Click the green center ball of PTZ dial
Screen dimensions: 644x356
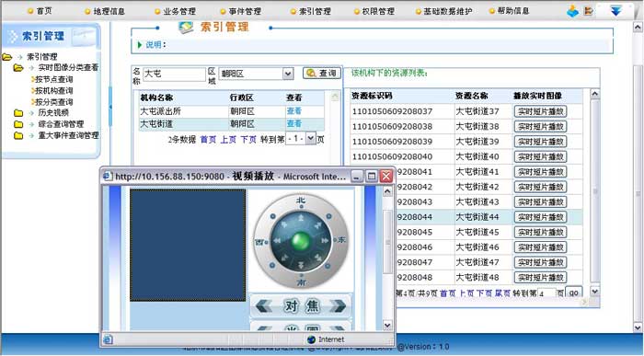tap(301, 241)
